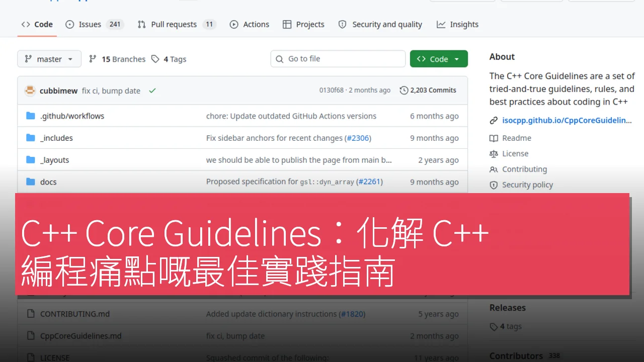Viewport: 644px width, 362px height.
Task: Open Security and quality tab
Action: coord(380,24)
